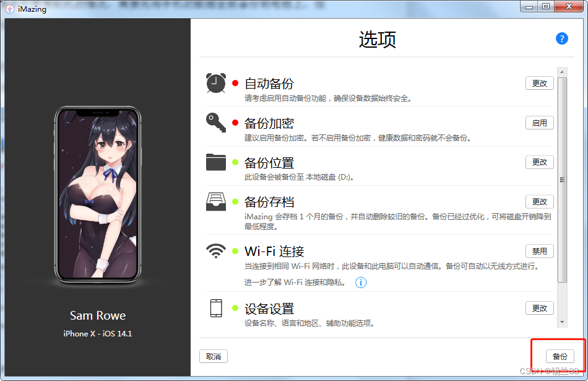Click 更改 button for 自动备份
Viewport: 588px width, 381px height.
click(539, 84)
